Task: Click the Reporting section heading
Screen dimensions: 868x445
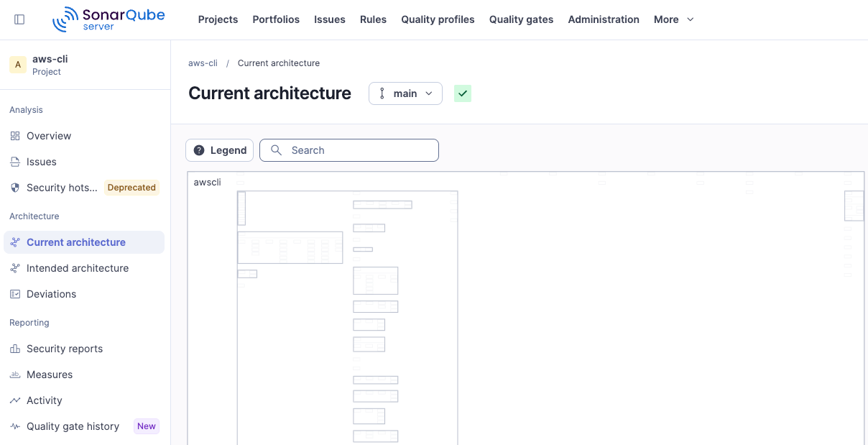Action: 29,323
